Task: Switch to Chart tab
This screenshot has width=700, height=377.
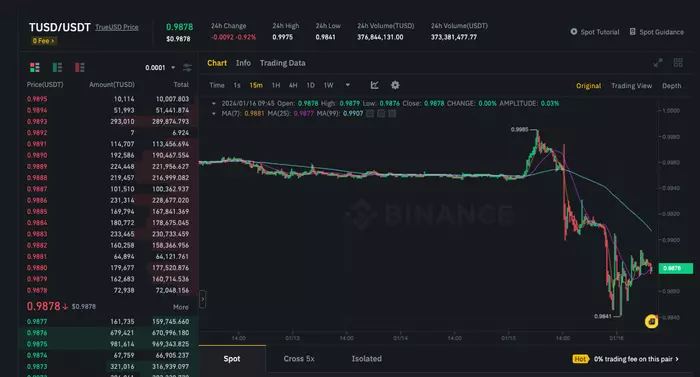Action: pyautogui.click(x=217, y=63)
